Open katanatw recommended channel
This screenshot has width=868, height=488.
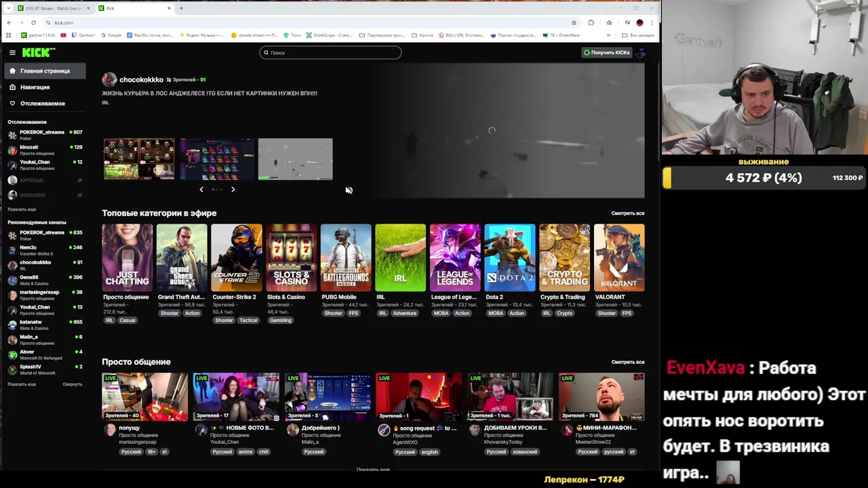point(44,325)
